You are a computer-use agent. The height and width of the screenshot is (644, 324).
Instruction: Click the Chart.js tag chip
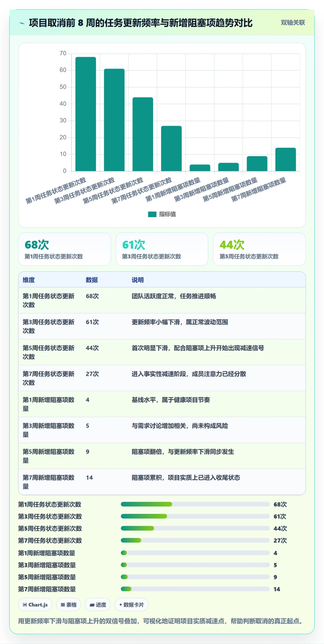tap(35, 605)
